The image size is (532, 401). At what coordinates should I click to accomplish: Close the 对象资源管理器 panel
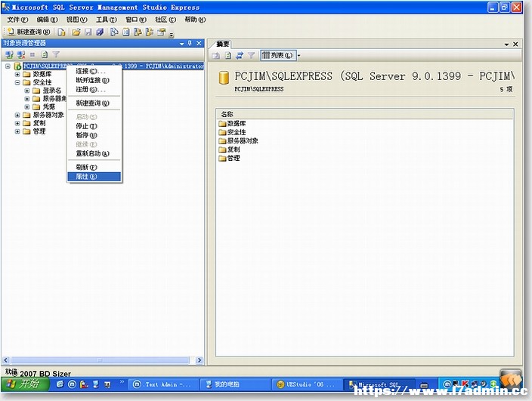coord(199,43)
